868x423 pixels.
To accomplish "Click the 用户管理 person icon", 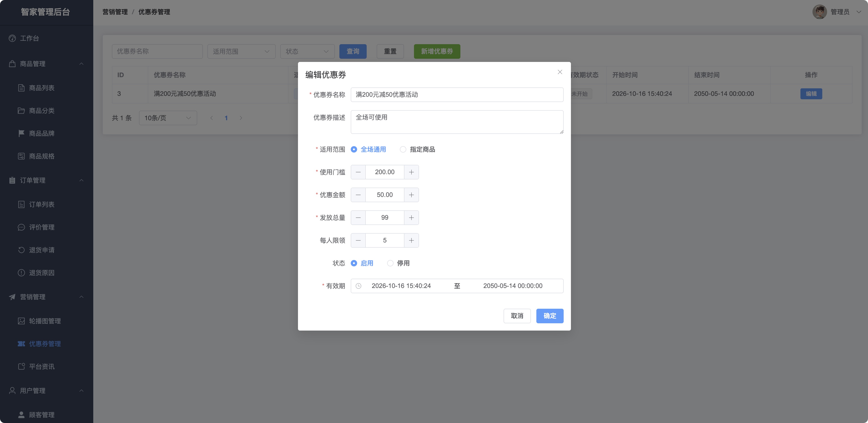I will pos(12,391).
